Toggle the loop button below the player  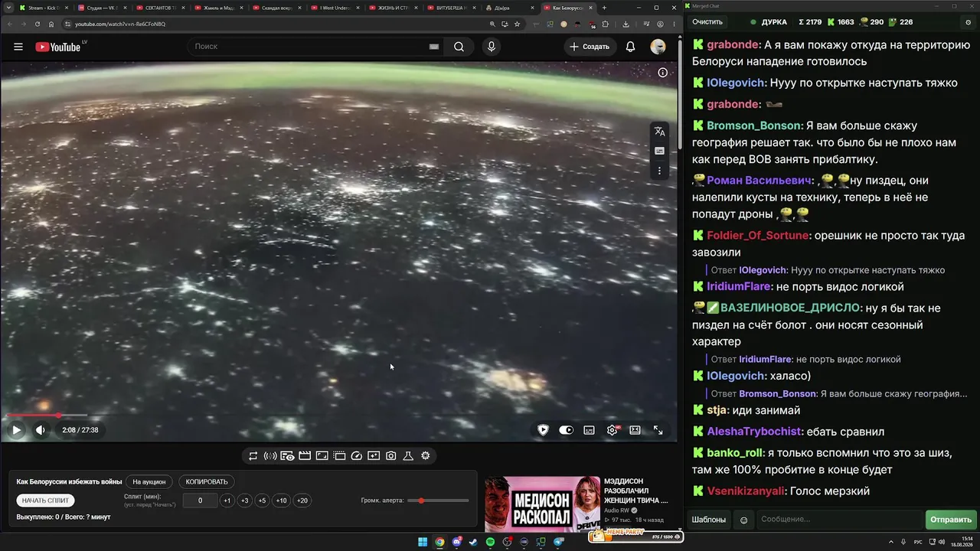pyautogui.click(x=253, y=456)
